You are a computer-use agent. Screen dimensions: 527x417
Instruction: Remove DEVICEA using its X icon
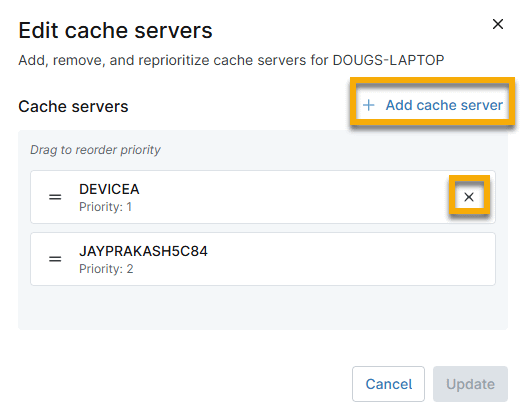coord(469,197)
